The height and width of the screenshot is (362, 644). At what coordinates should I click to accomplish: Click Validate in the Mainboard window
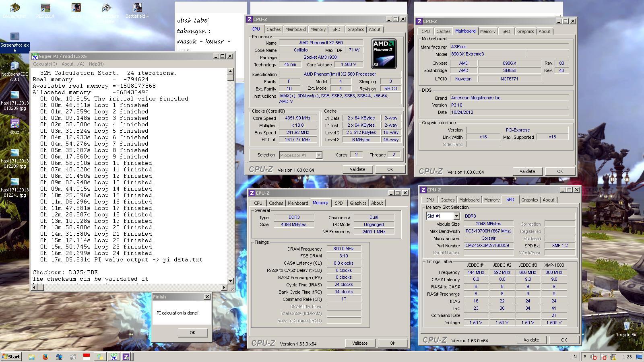(x=527, y=171)
